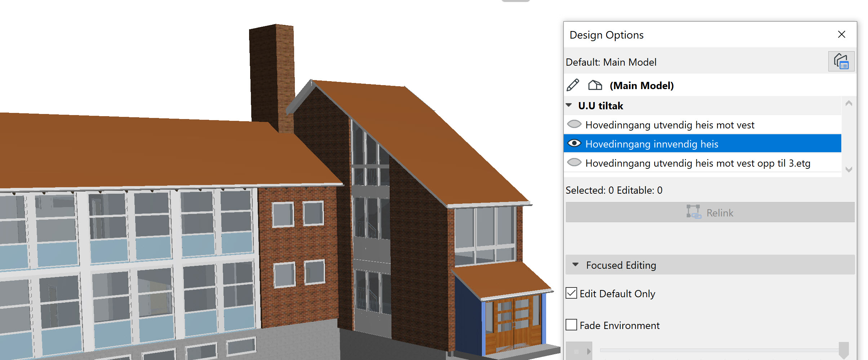Collapse the U.U tiltak option set

(569, 105)
